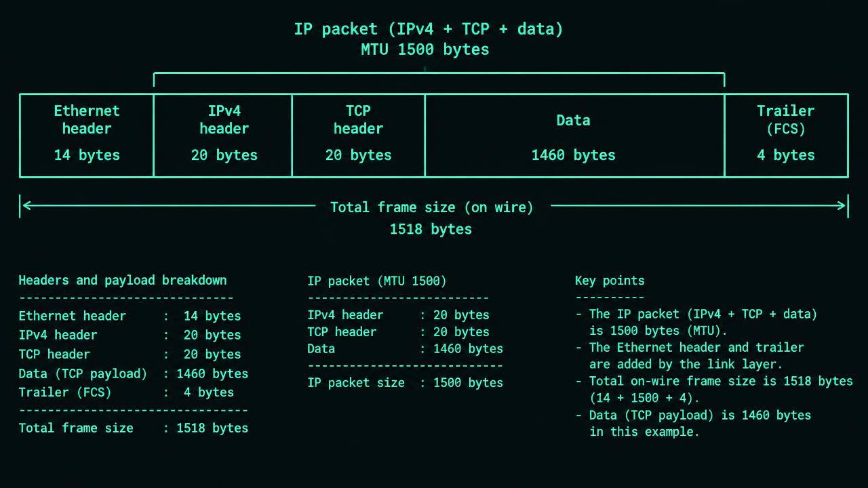Click the IPv4 header row under IP packet (MTU 1500)

(x=399, y=315)
